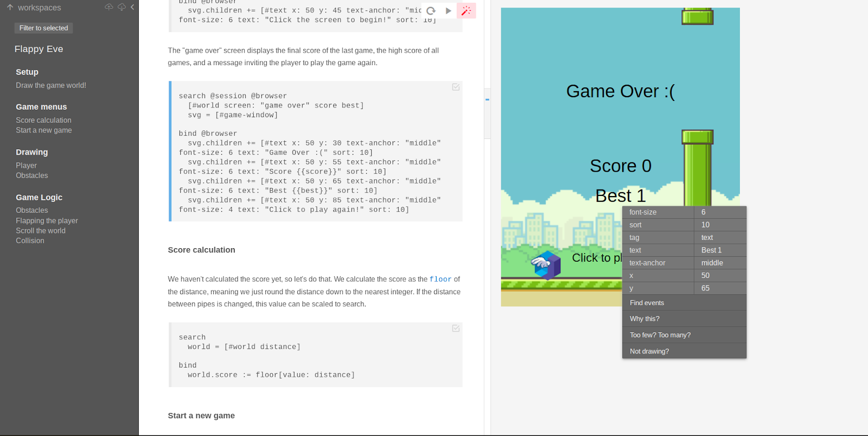Click the cloud upload icon
This screenshot has height=436, width=868.
[x=109, y=7]
